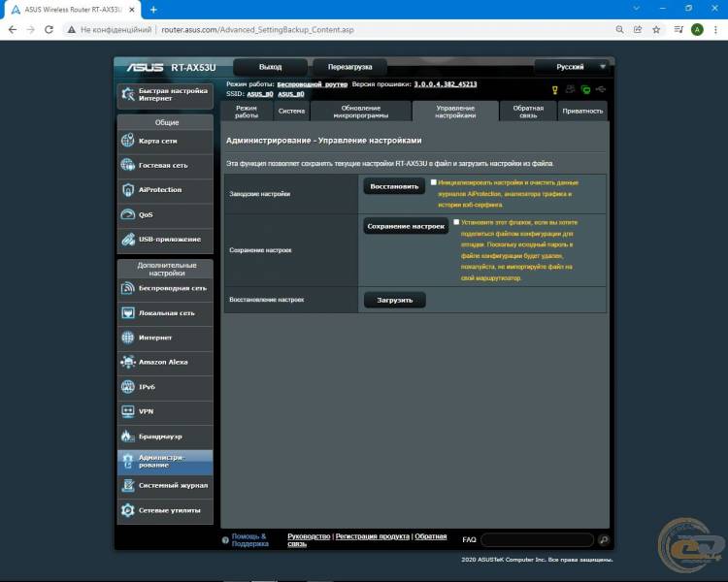Screen dimensions: 728x582
Task: Open Руководство manual link
Action: point(309,536)
